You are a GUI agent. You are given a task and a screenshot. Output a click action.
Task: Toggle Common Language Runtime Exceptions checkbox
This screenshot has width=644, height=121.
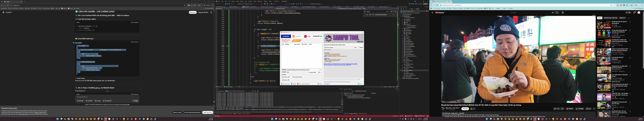point(346,95)
